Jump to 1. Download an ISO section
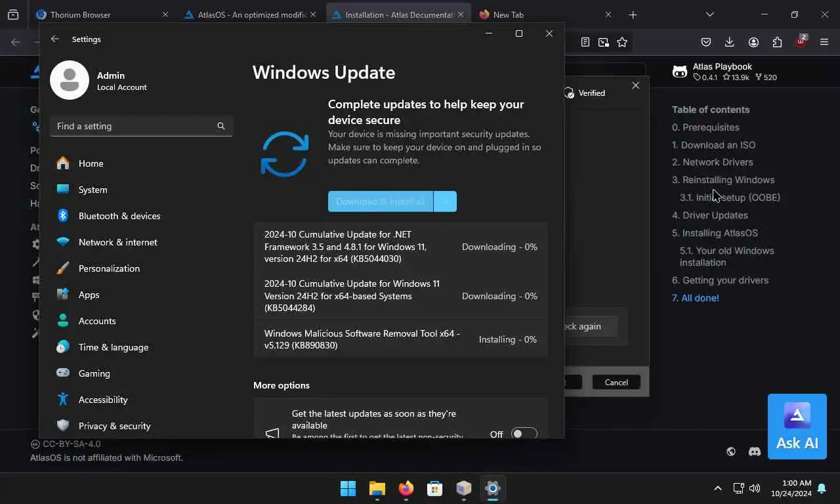840x504 pixels. (713, 145)
